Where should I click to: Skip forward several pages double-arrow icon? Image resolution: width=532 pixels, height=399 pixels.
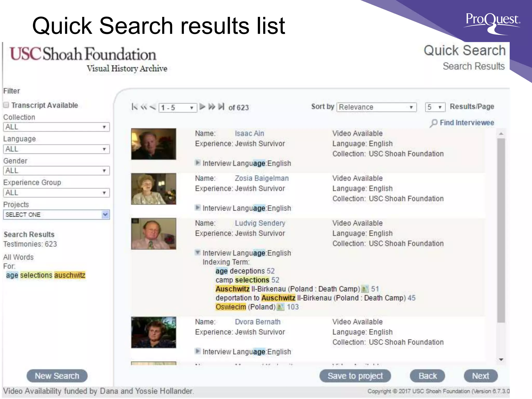point(212,107)
